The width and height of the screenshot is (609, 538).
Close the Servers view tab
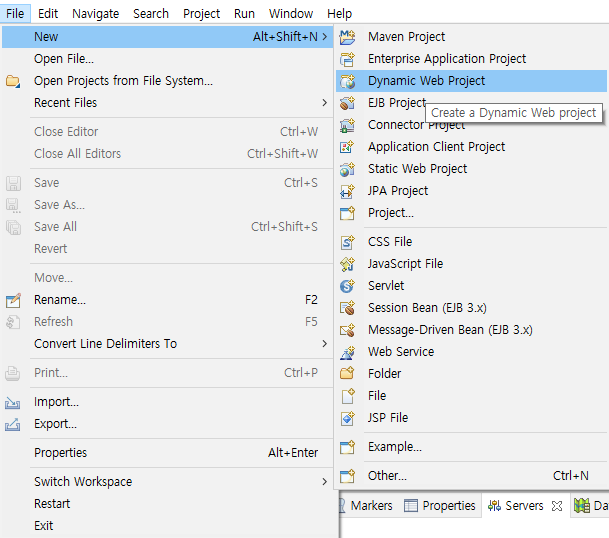[557, 506]
